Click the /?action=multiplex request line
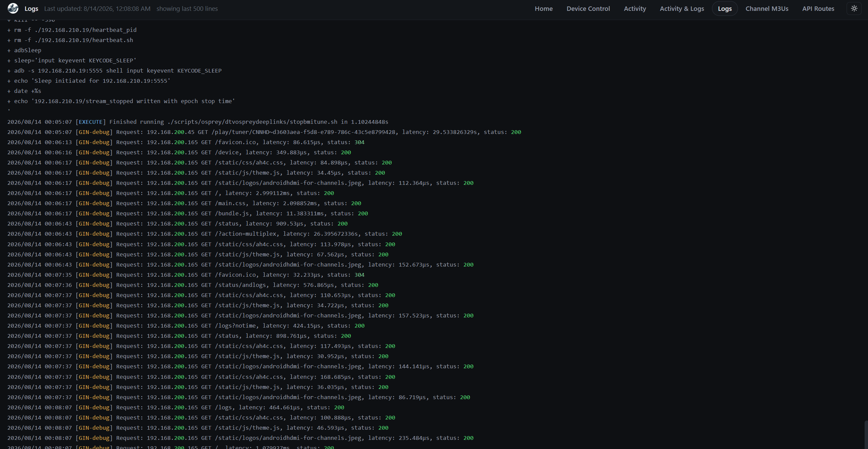Screen dimensions: 868x449 (205, 234)
